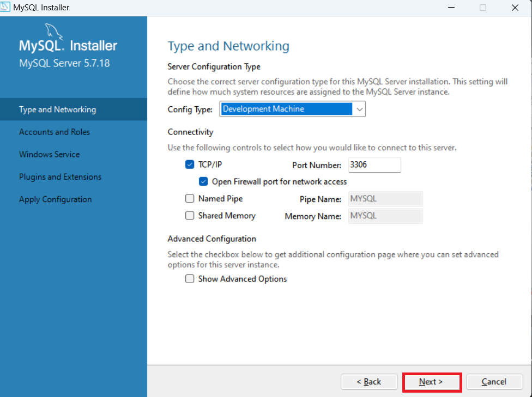Minimize the MySQL Installer window
Image resolution: width=532 pixels, height=397 pixels.
[x=451, y=8]
